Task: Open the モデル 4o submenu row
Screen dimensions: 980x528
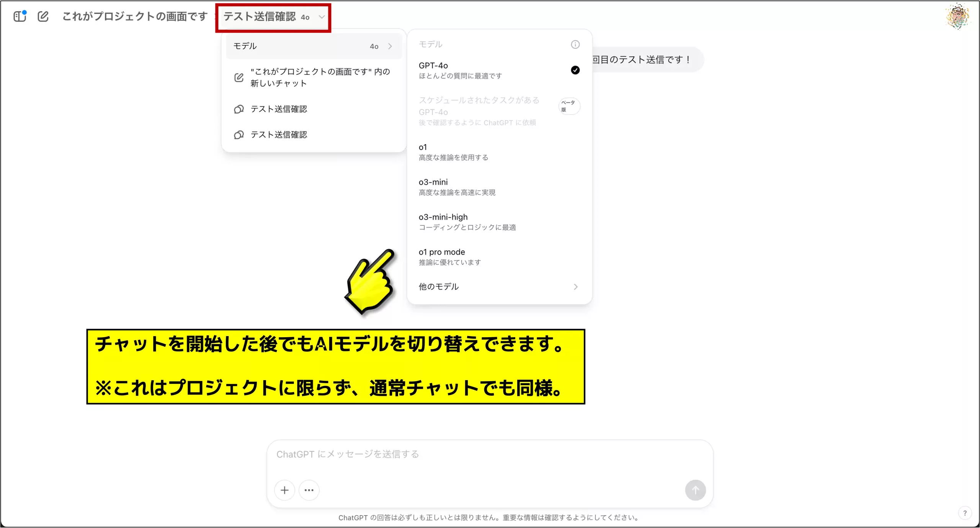Action: coord(314,46)
